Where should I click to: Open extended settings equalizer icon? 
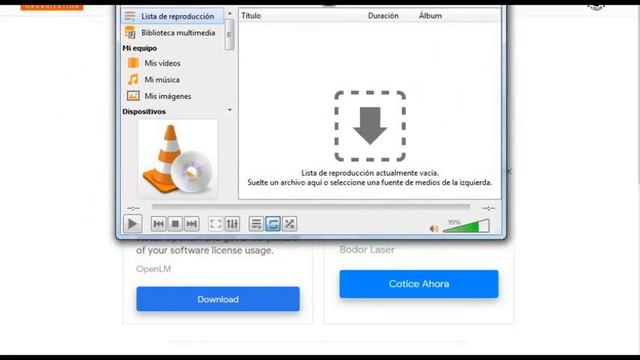coord(232,224)
